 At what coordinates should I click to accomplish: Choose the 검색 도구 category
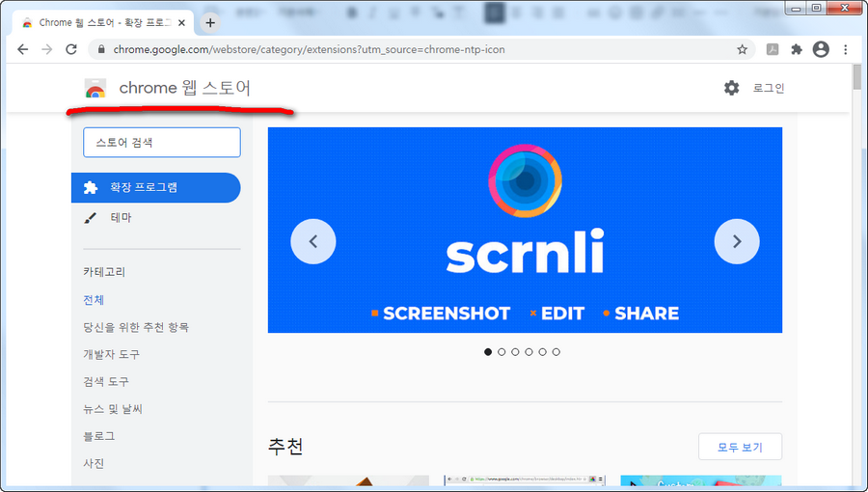pos(106,381)
